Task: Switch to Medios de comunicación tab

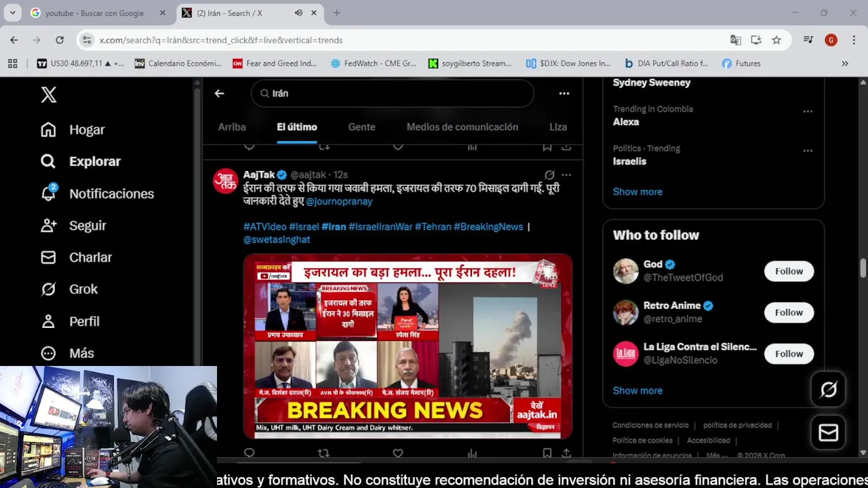Action: pos(462,127)
